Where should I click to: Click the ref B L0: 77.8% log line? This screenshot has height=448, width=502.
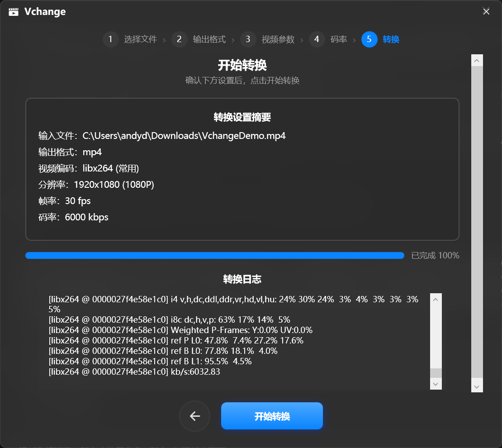click(163, 351)
